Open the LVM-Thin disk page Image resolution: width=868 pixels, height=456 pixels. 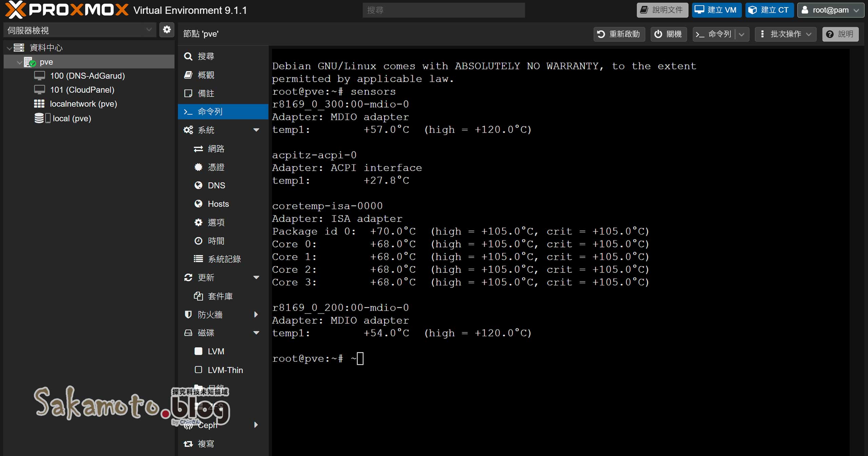tap(225, 370)
